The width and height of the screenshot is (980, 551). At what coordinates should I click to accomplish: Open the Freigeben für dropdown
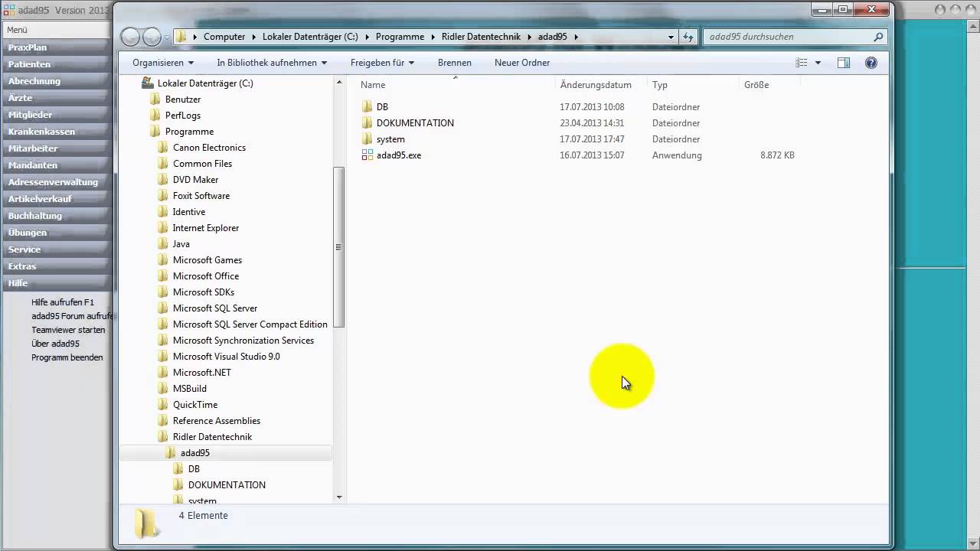[382, 63]
